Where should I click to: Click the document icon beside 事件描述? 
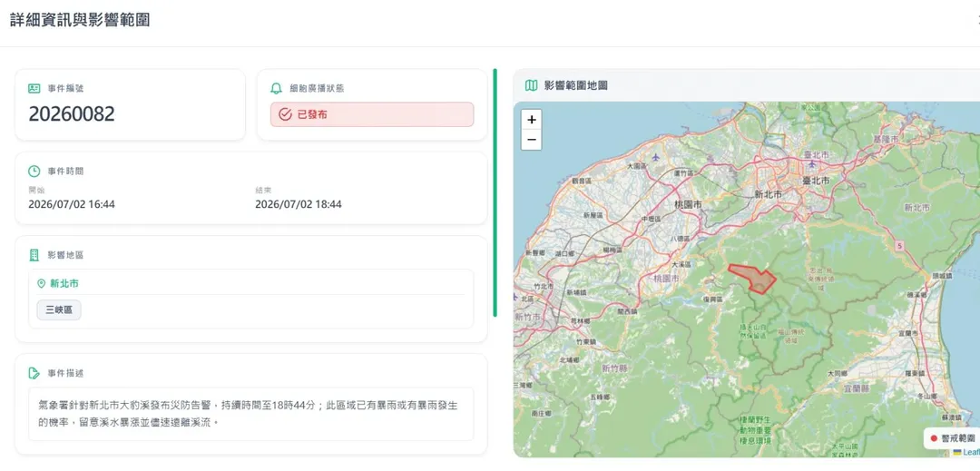tap(34, 373)
